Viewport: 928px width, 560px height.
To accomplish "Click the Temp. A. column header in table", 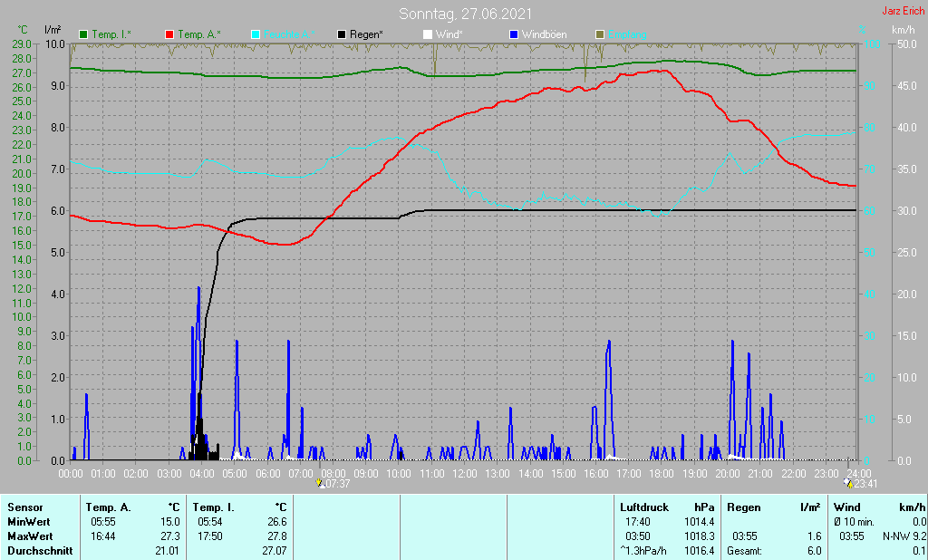I will (109, 507).
